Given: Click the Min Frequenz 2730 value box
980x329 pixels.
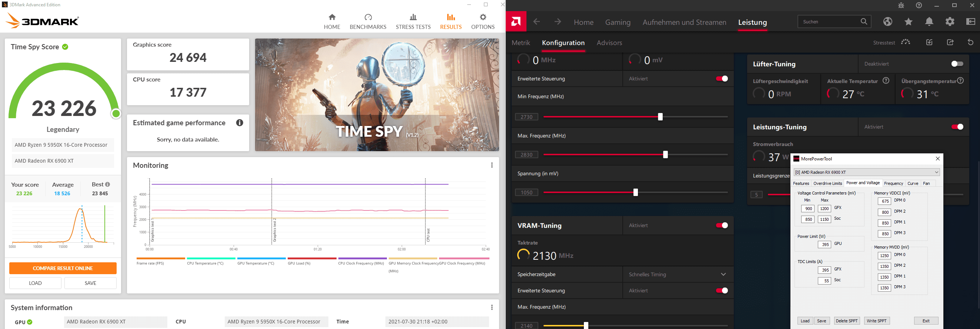Looking at the screenshot, I should pos(526,116).
